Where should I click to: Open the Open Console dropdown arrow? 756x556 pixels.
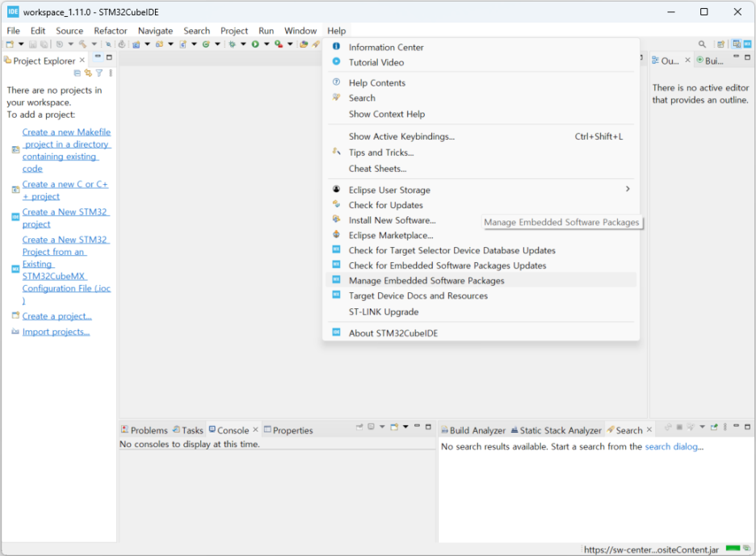coord(405,427)
